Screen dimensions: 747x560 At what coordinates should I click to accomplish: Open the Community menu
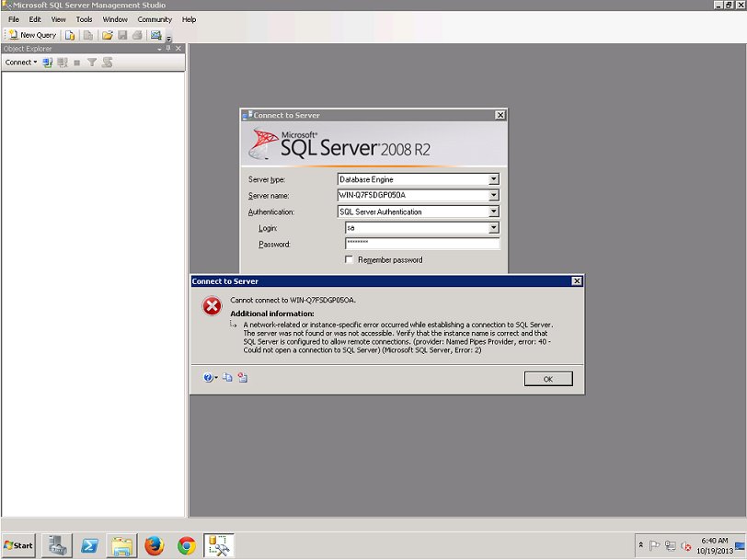155,19
